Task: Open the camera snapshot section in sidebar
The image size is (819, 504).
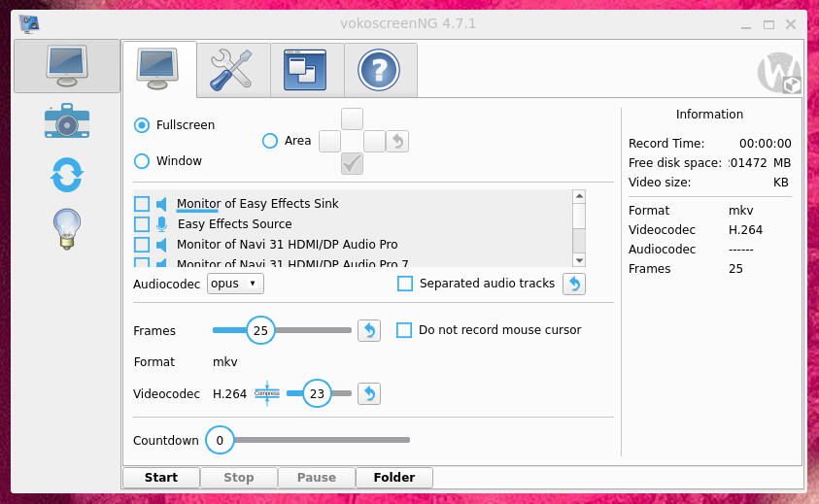Action: tap(66, 121)
